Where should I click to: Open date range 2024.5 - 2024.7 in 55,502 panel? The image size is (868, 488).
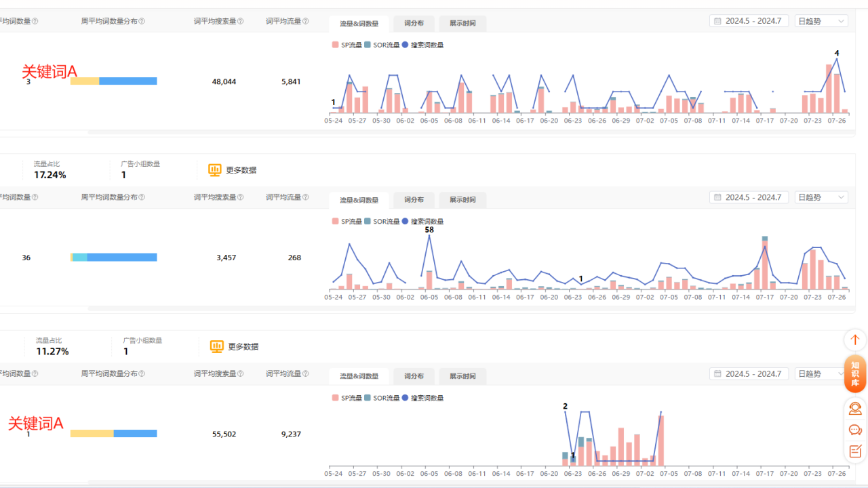point(749,373)
